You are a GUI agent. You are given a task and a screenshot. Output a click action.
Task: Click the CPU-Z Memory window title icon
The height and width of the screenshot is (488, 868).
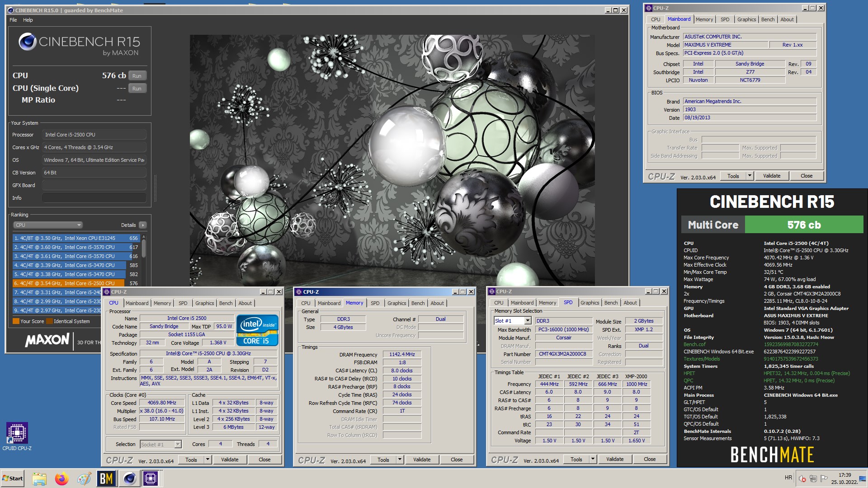(x=299, y=291)
